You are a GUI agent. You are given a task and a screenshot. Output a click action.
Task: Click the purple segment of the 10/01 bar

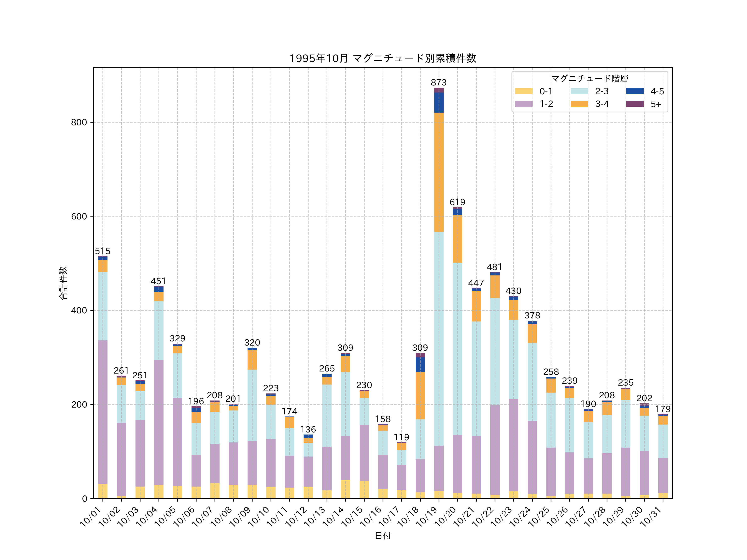point(103,412)
